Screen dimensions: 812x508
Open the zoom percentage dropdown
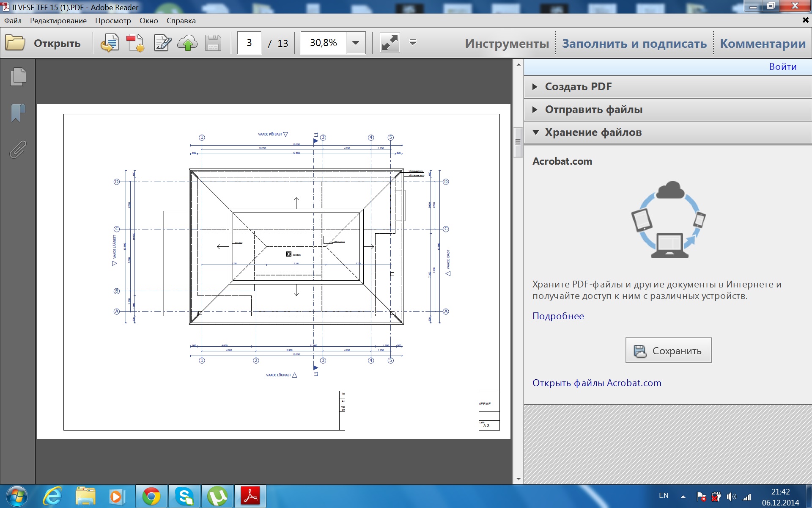[x=356, y=43]
